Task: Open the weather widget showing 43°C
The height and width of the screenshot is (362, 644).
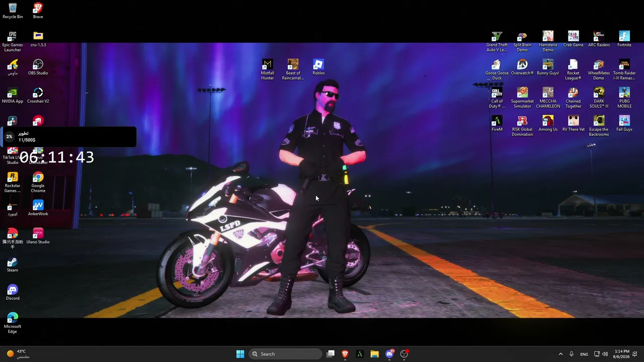Action: coord(18,354)
